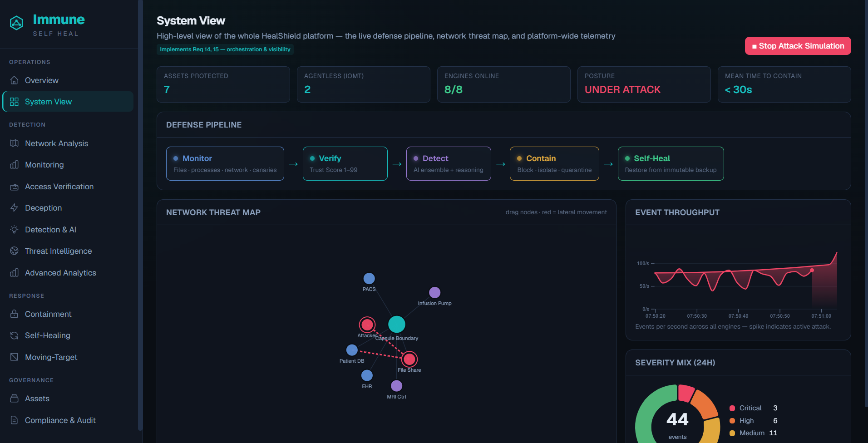Click the Deception lightning bolt icon
Viewport: 868px width, 443px height.
[x=14, y=208]
